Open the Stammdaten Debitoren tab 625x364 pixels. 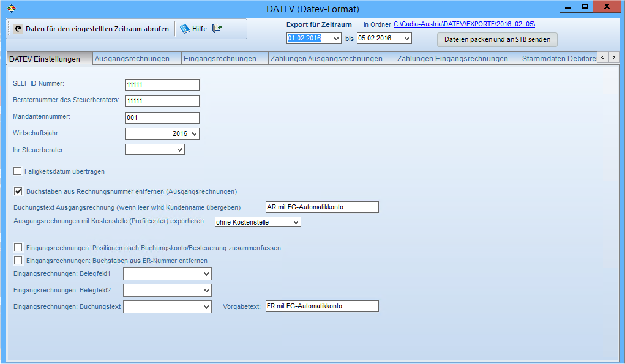pyautogui.click(x=558, y=59)
